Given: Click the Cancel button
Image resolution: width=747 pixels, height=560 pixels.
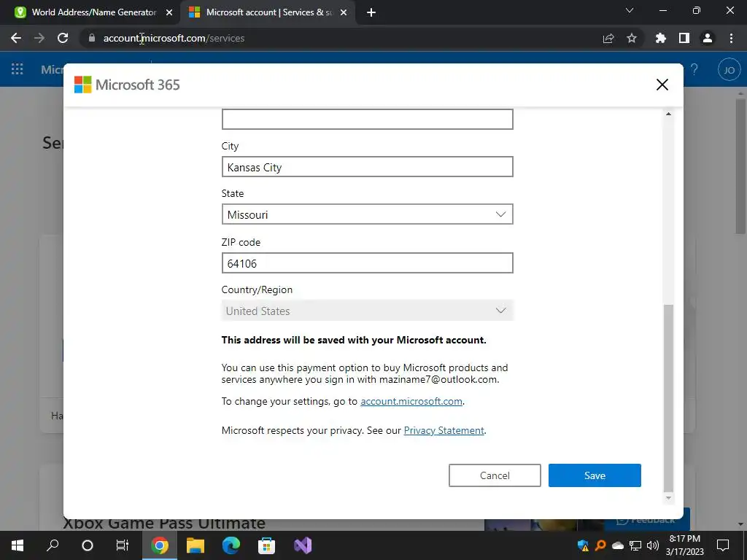Looking at the screenshot, I should (x=495, y=475).
